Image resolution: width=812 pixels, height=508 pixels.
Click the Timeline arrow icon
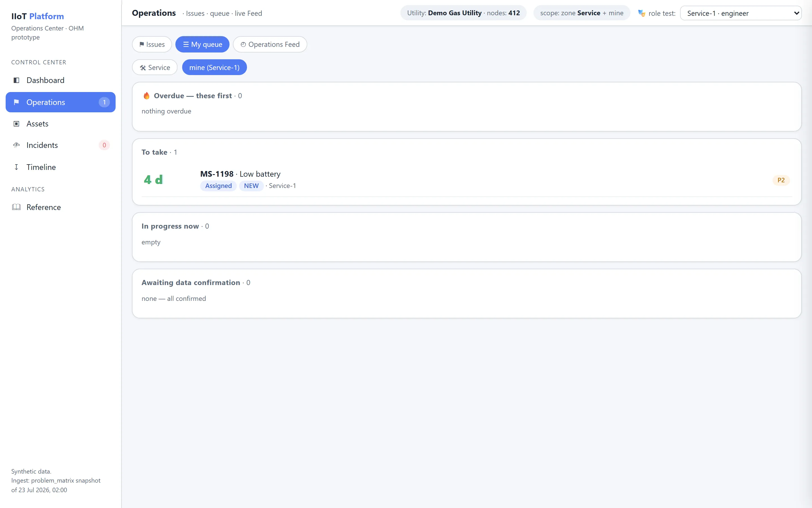click(x=16, y=167)
